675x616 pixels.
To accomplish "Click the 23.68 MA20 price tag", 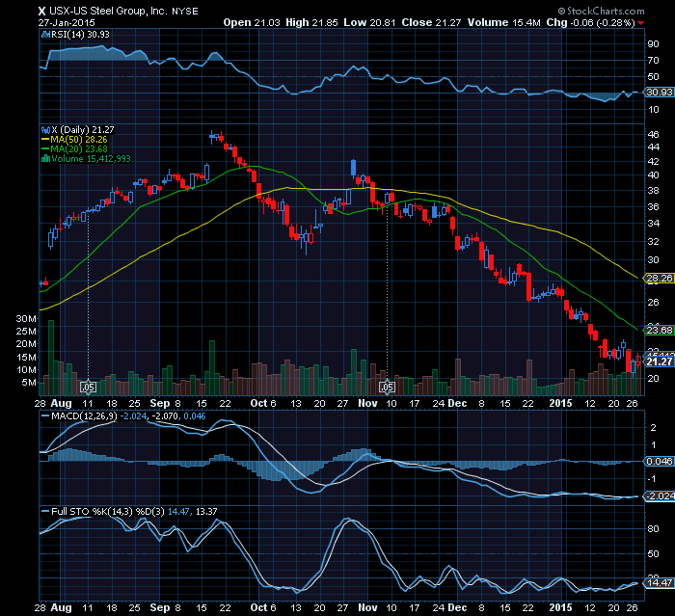I will [x=660, y=330].
